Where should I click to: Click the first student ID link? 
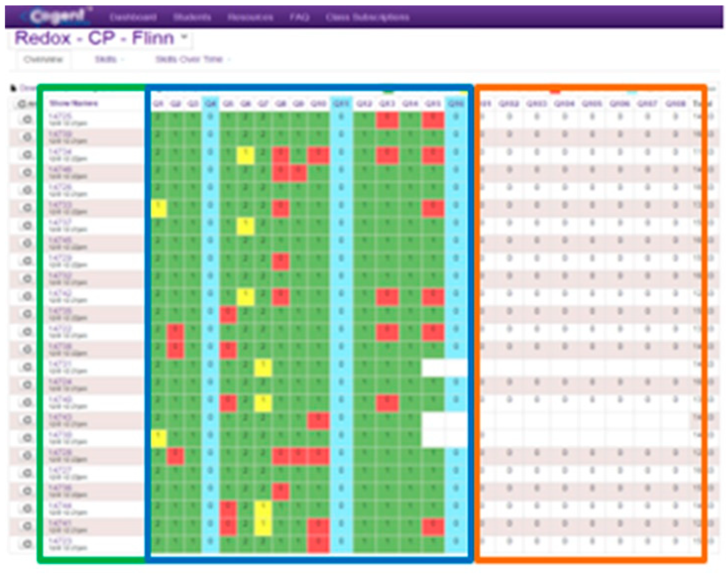(x=60, y=116)
